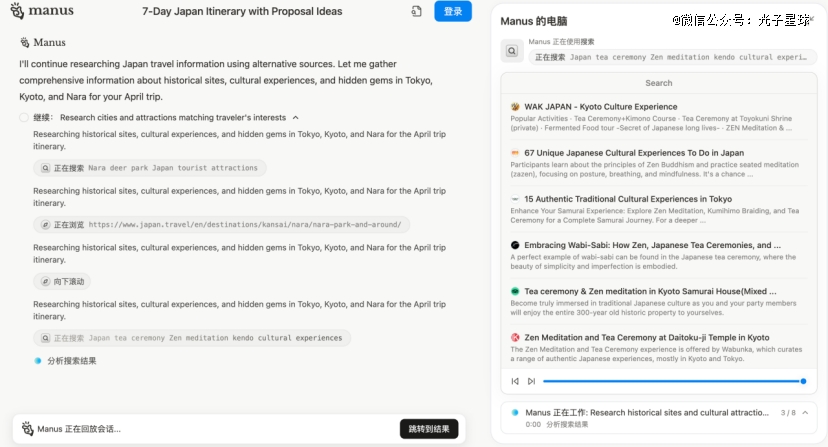The height and width of the screenshot is (447, 828).
Task: Click the blue replay progress slider
Action: coord(672,381)
